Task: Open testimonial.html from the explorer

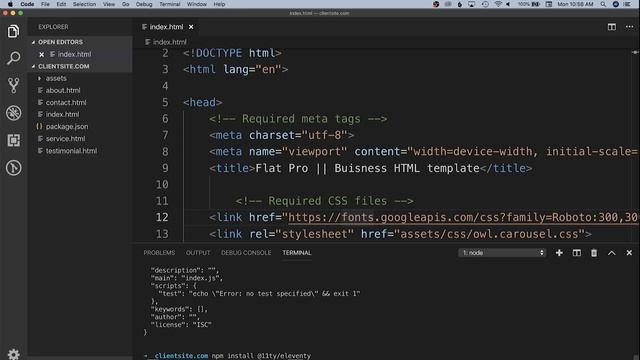Action: tap(71, 151)
